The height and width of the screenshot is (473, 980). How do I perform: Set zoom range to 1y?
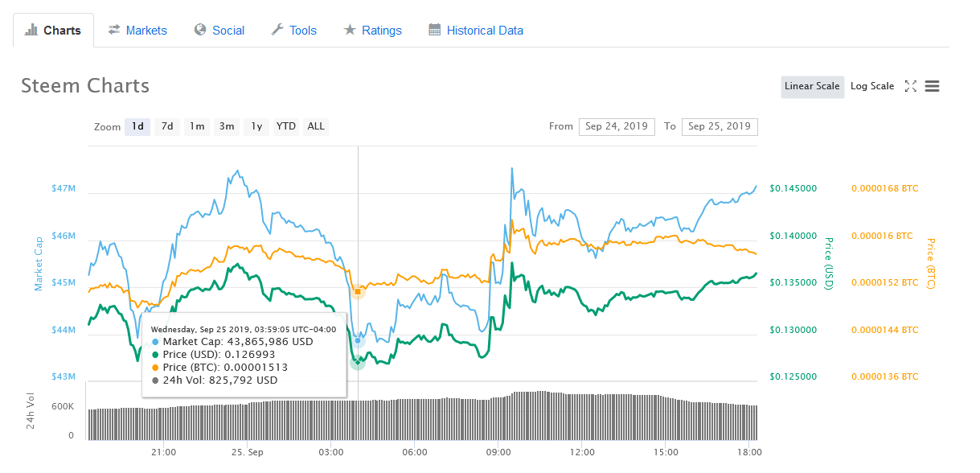pos(256,126)
